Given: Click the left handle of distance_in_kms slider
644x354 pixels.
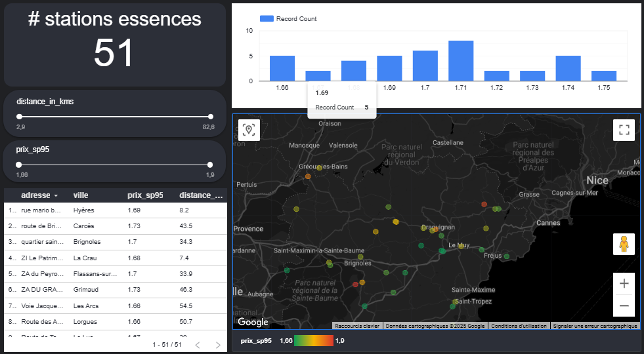Looking at the screenshot, I should pos(19,117).
